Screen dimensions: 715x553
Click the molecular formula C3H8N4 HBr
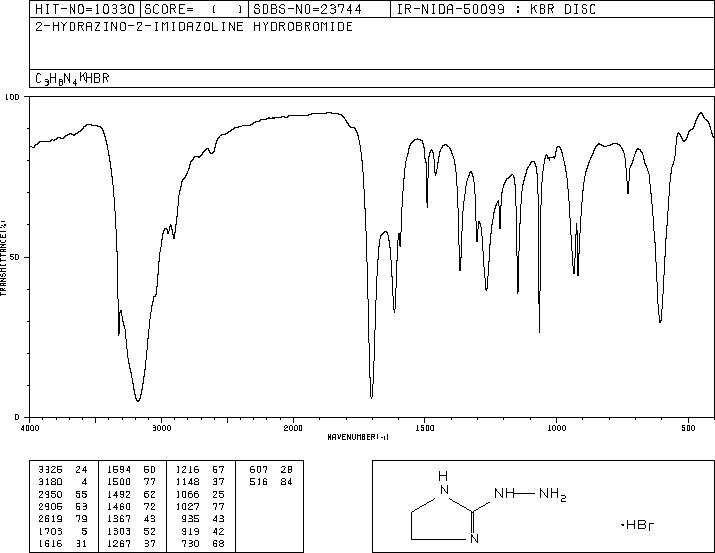point(72,78)
